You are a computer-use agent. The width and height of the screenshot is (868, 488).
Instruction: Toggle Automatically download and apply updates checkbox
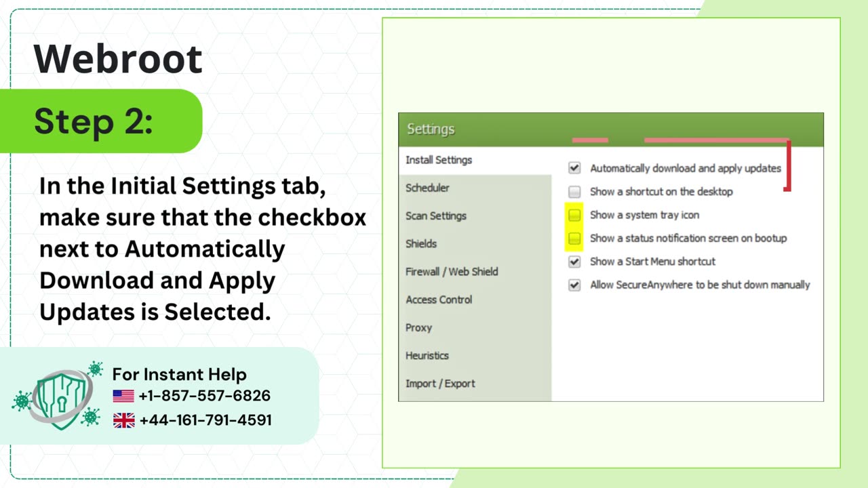coord(574,168)
